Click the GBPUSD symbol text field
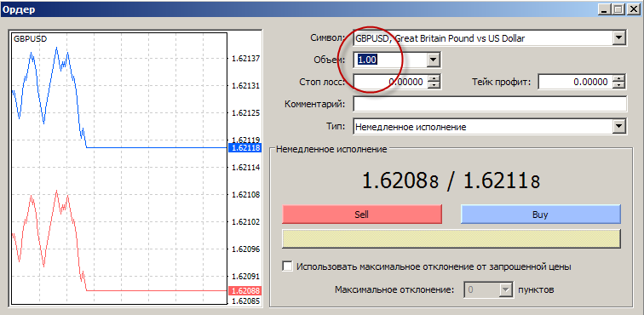This screenshot has width=644, height=315. click(x=483, y=38)
